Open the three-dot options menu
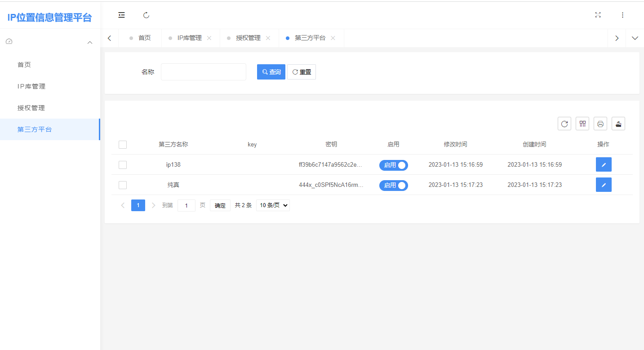Image resolution: width=644 pixels, height=350 pixels. 622,15
